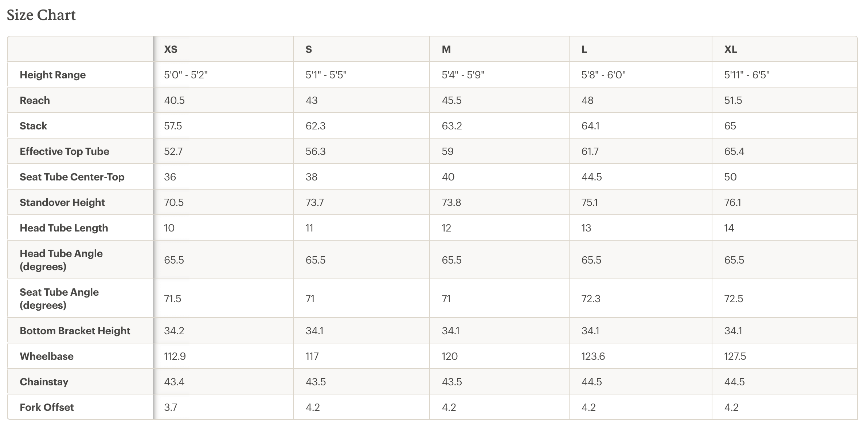
Task: Select the XL column header
Action: point(730,49)
